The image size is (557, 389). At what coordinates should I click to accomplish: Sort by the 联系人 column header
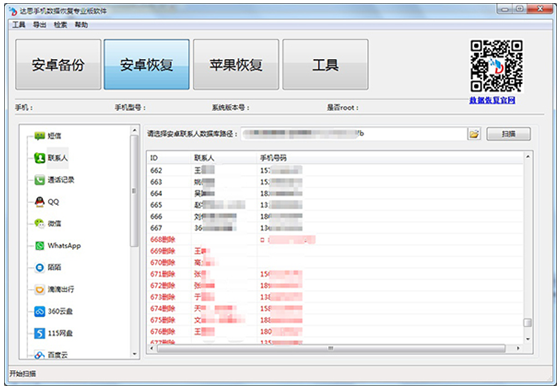[x=225, y=158]
